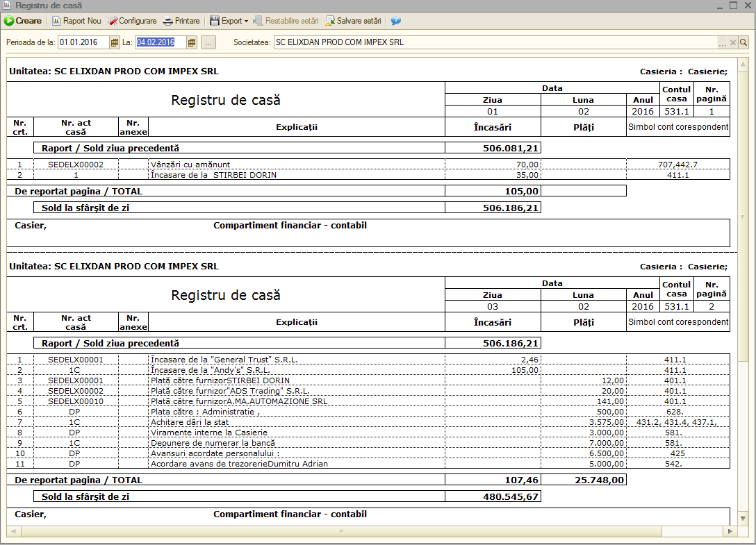Clear the Societatea field with X

[x=733, y=42]
